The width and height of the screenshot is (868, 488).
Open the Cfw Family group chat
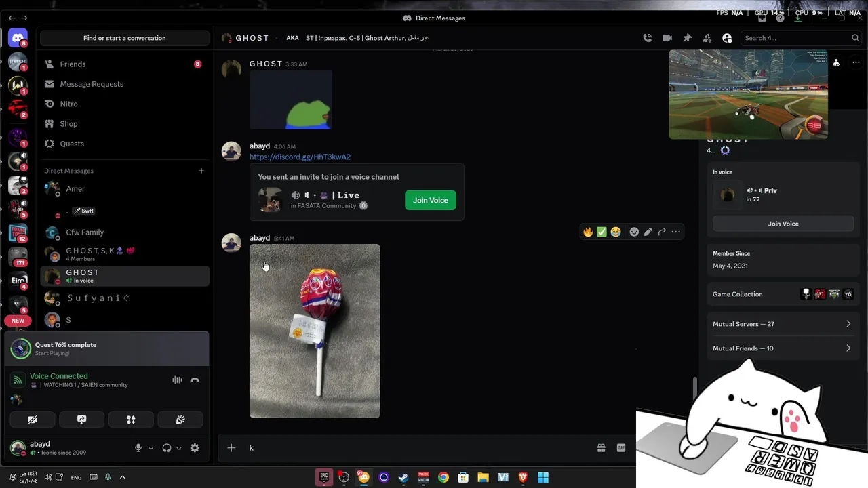click(x=125, y=232)
